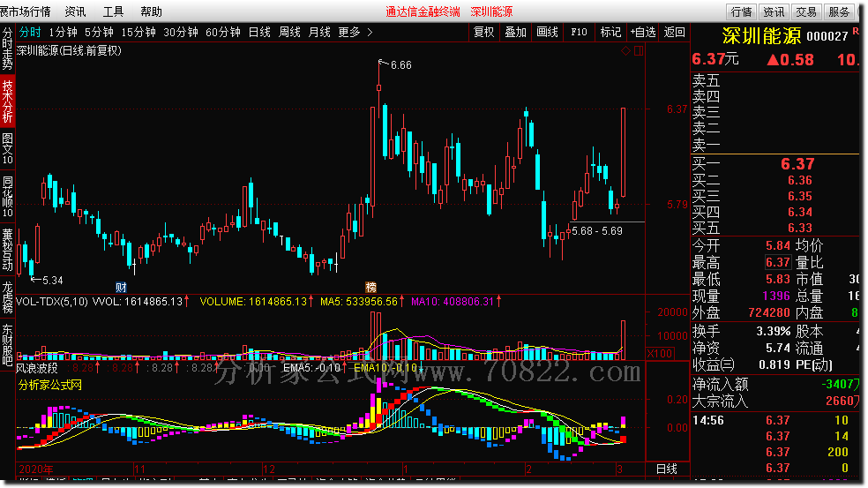This screenshot has width=868, height=488.
Task: Click the 叠加 overlay tool
Action: [x=515, y=32]
